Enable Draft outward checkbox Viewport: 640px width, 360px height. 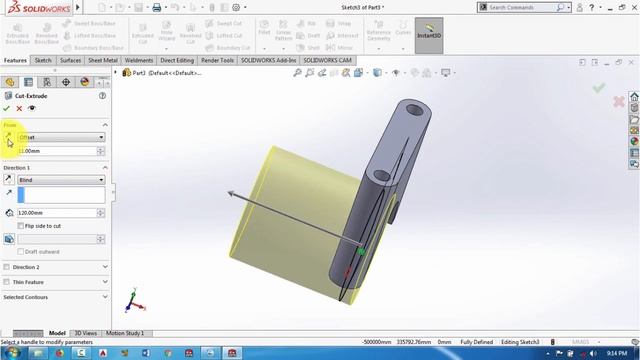coord(20,251)
